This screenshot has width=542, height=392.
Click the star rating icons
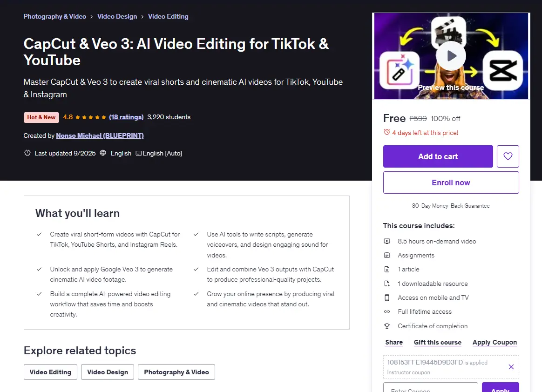pyautogui.click(x=90, y=117)
